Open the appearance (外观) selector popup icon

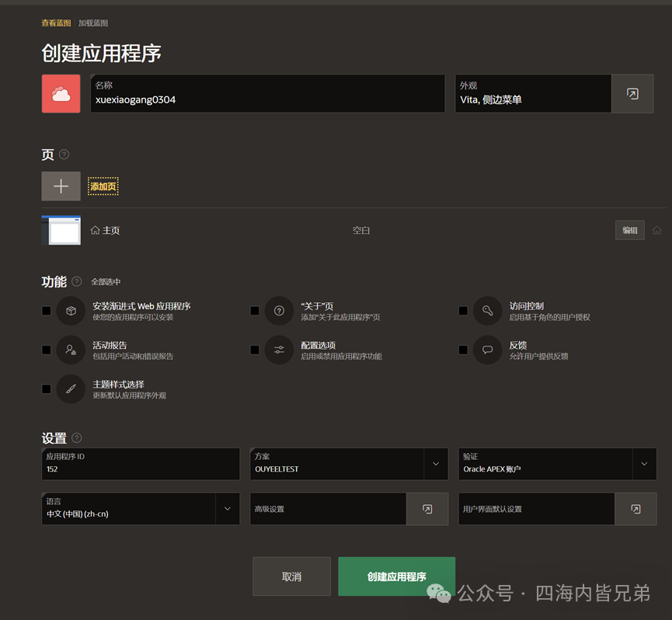point(632,94)
